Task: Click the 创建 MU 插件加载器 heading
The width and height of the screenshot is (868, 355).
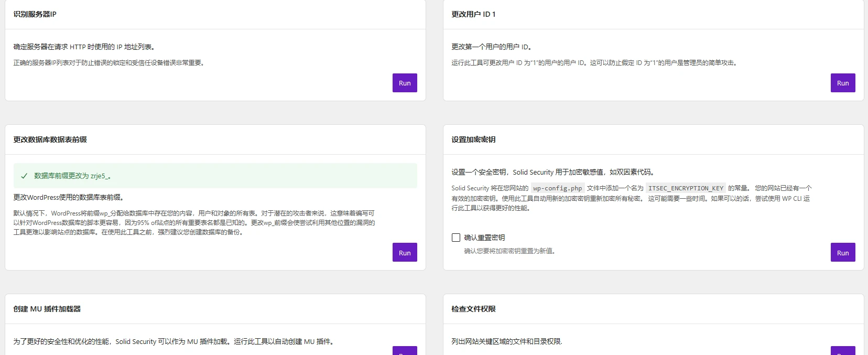Action: tap(47, 309)
